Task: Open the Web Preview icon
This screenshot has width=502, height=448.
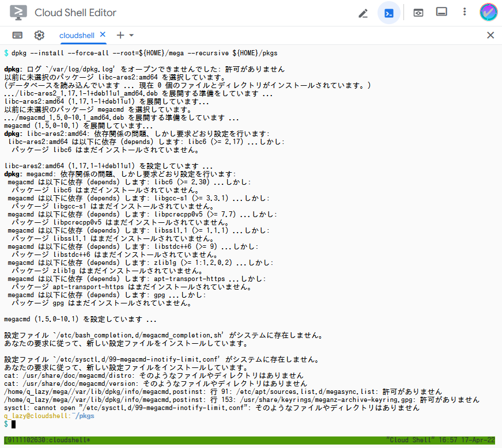Action: pyautogui.click(x=417, y=13)
